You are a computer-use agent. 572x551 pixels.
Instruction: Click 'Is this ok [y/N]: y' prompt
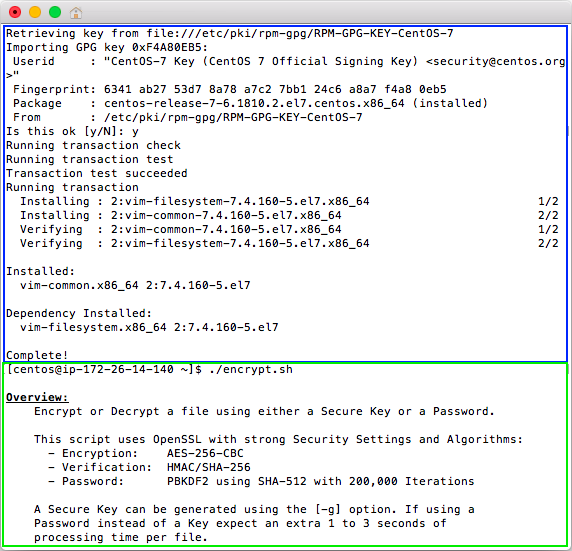click(x=73, y=131)
